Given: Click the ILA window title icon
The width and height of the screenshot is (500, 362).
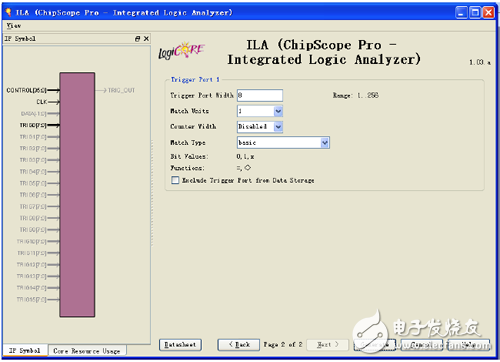Looking at the screenshot, I should (x=9, y=13).
